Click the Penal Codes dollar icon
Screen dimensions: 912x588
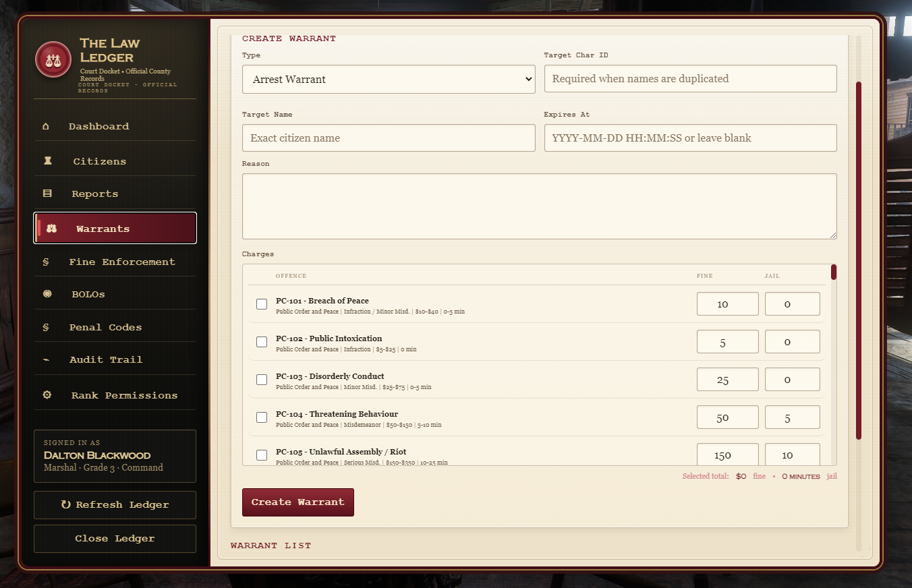coord(46,327)
